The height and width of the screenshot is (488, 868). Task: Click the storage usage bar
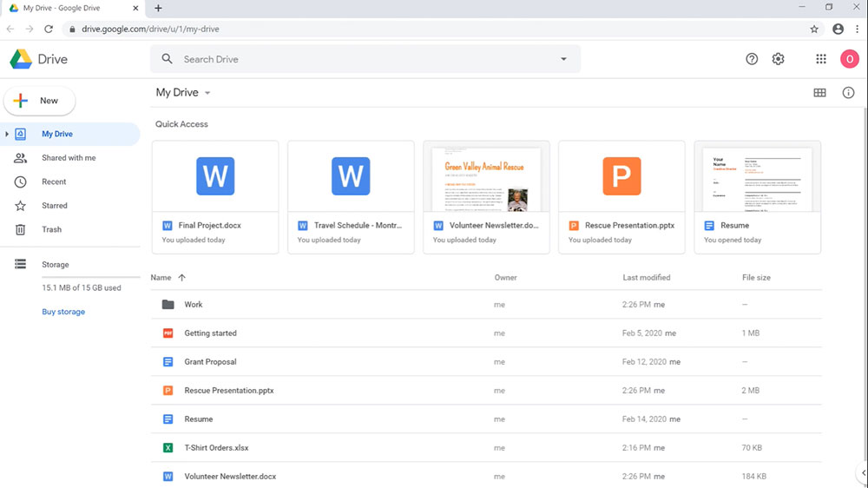91,276
